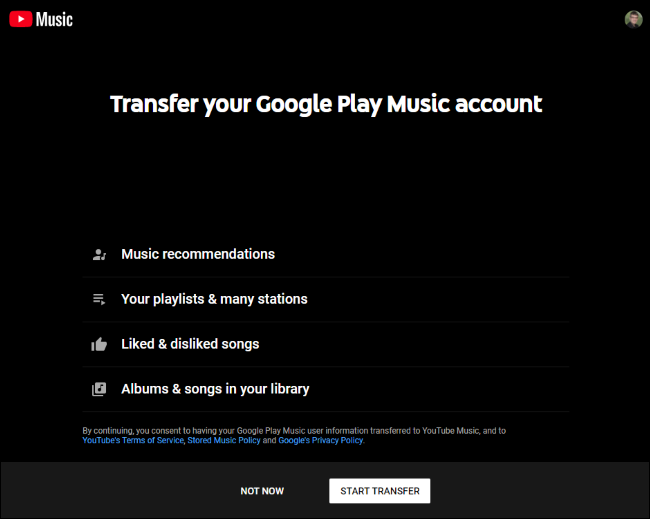Screen dimensions: 650x519
Task: Click the library albums icon
Action: 99,389
